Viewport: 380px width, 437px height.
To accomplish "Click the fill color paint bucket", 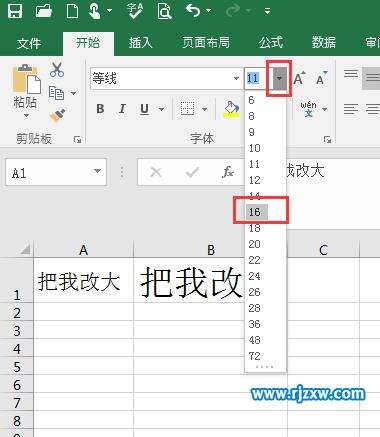I will click(231, 109).
